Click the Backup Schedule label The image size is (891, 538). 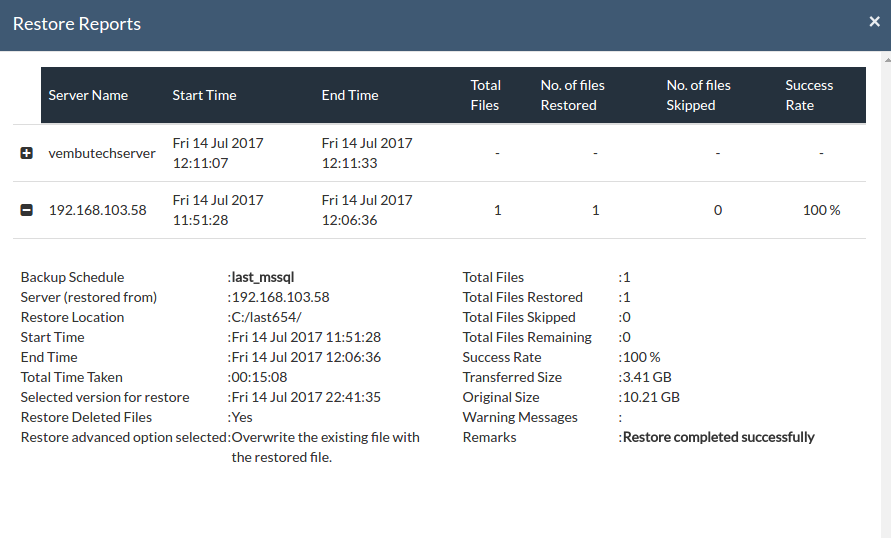tap(72, 277)
